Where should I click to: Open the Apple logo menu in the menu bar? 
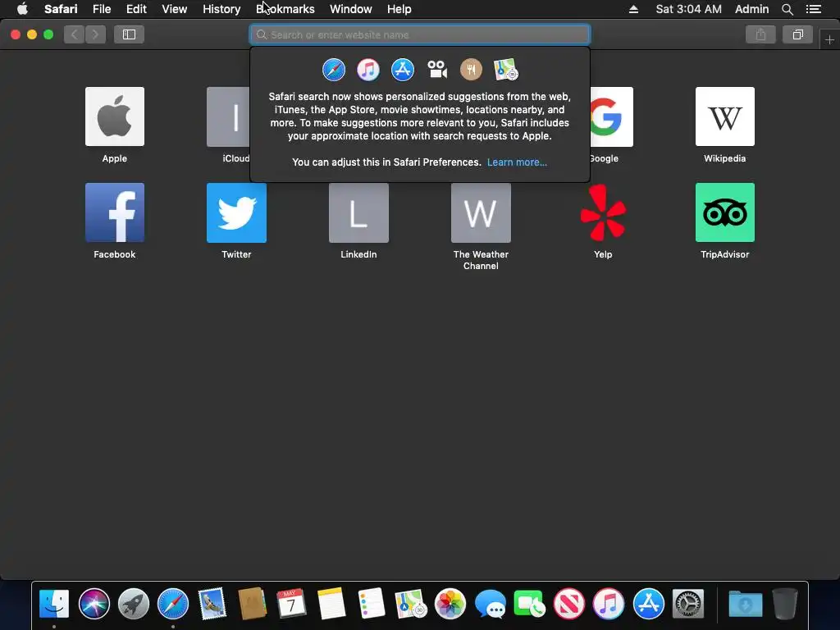[22, 9]
